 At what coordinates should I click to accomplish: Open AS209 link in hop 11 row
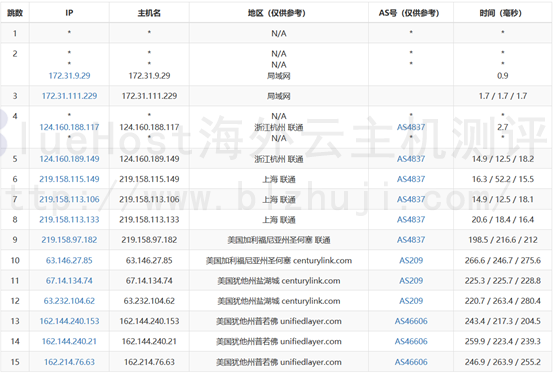coord(411,280)
